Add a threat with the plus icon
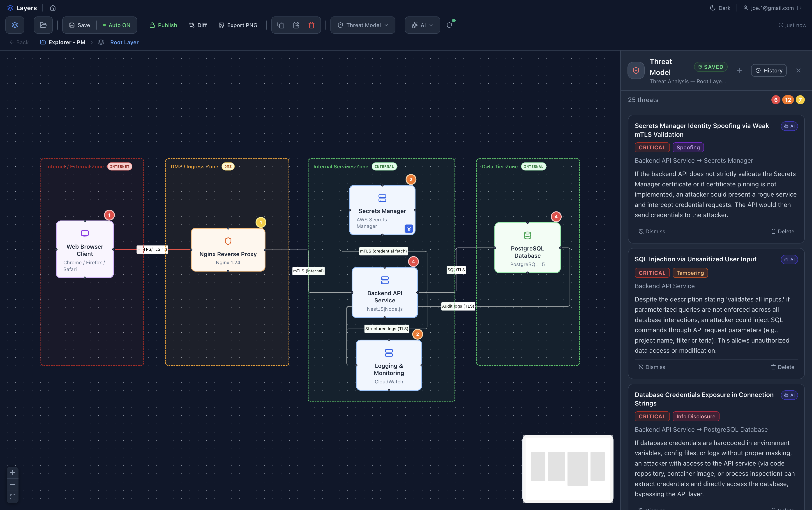The image size is (812, 510). [x=739, y=70]
